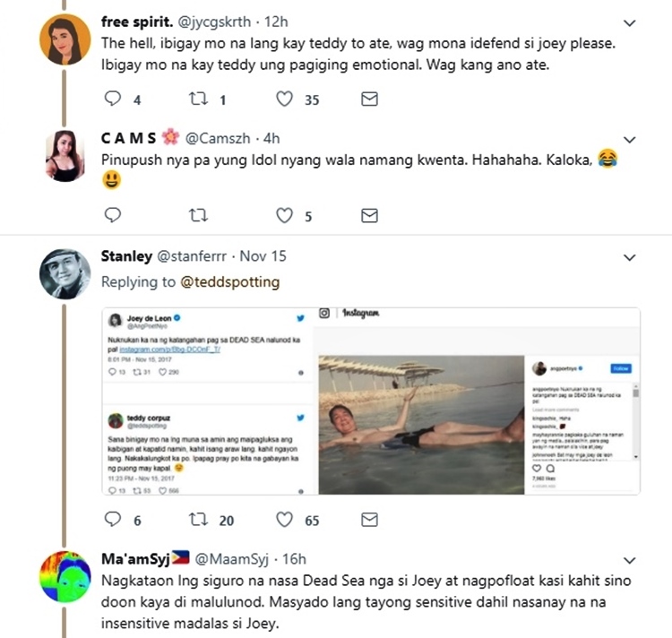This screenshot has width=672, height=638.
Task: Expand options menu on Ma'amSyj's tweet
Action: coord(630,561)
